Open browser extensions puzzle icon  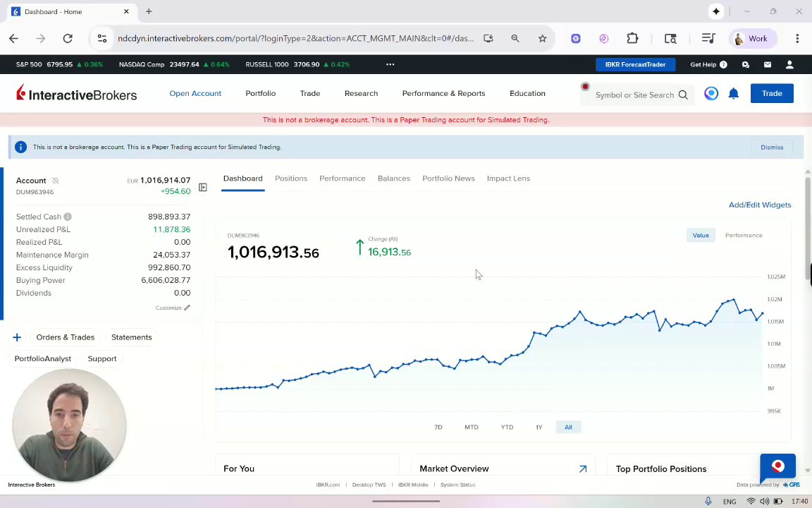(x=632, y=38)
